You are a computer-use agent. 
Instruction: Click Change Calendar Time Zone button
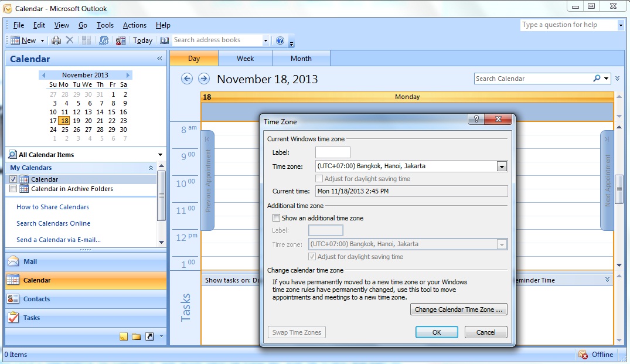coord(458,309)
